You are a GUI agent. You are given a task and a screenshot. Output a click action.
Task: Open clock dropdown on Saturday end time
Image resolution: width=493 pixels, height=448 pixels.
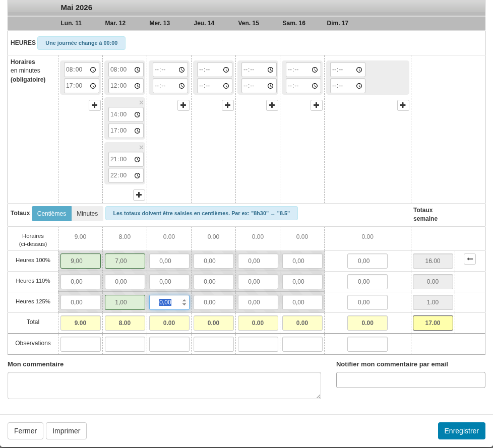point(315,86)
